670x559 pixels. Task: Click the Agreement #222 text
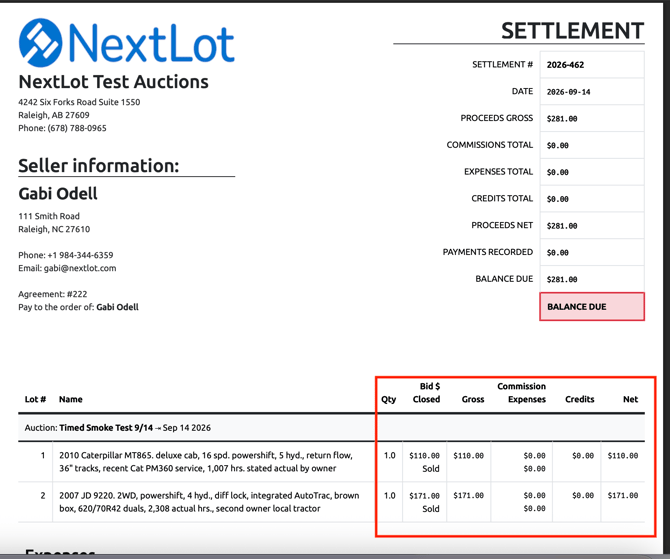[x=53, y=294]
